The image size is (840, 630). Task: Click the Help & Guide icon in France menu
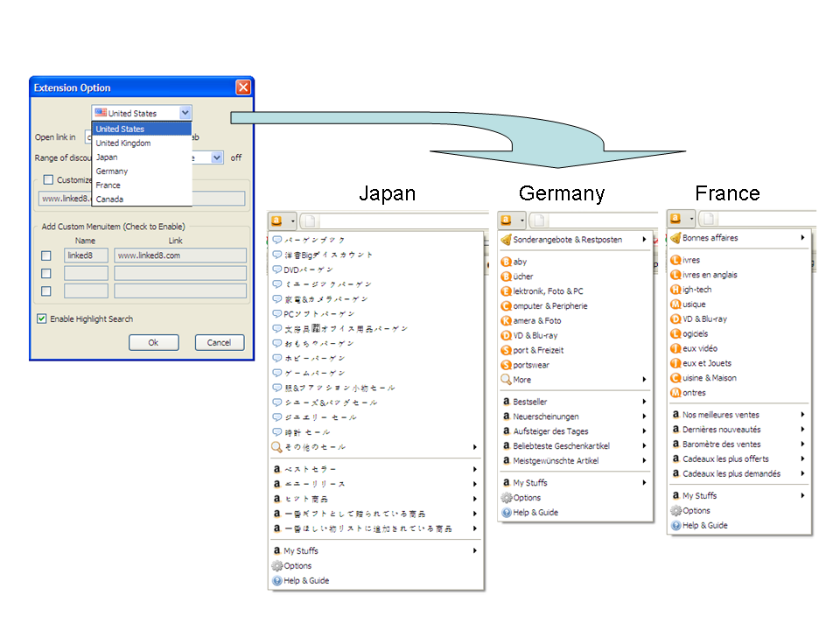(x=675, y=526)
